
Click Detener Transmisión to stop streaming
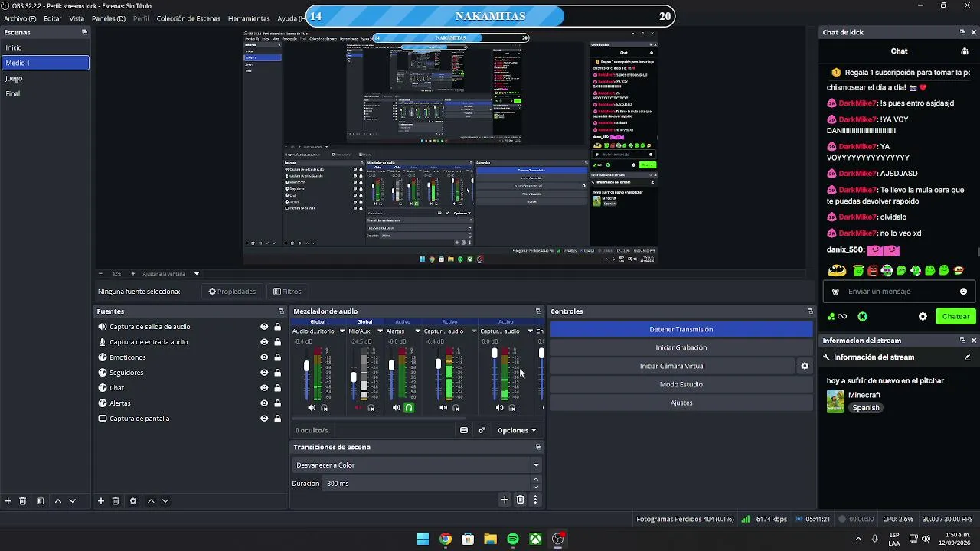(x=681, y=329)
